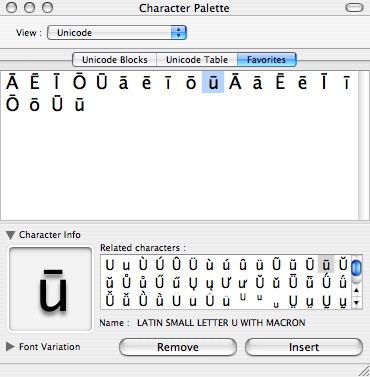Choose Ú (capital U acute) in Related characters
Screen dimensions: 370x377
160,264
